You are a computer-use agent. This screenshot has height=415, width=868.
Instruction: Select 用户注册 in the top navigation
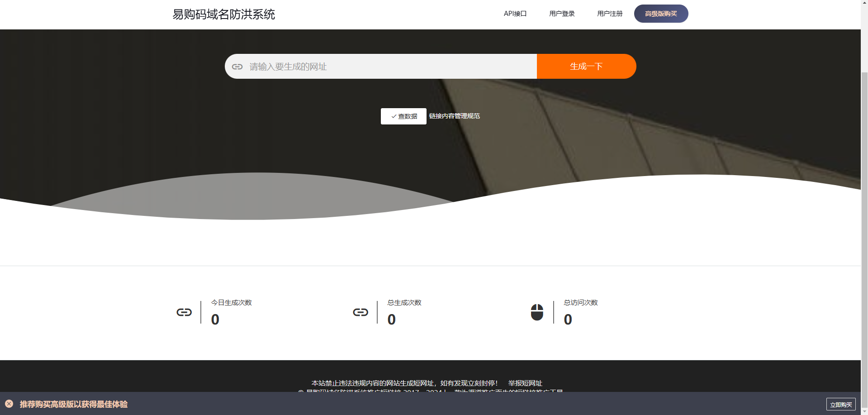point(610,14)
